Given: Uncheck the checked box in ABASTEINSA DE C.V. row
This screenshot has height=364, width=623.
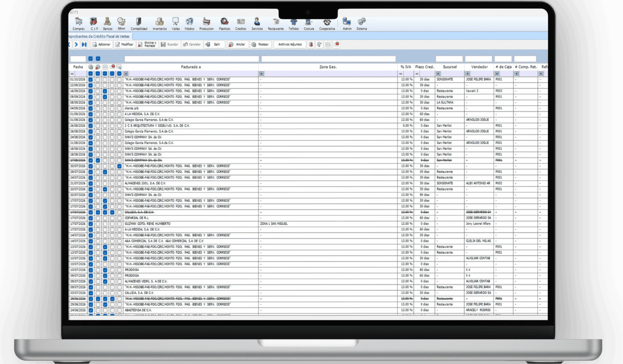Looking at the screenshot, I should (x=90, y=310).
